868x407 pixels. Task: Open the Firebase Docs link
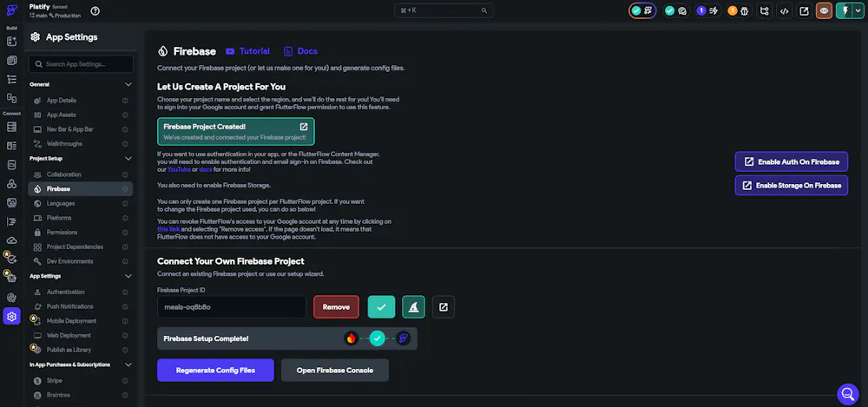coord(300,51)
